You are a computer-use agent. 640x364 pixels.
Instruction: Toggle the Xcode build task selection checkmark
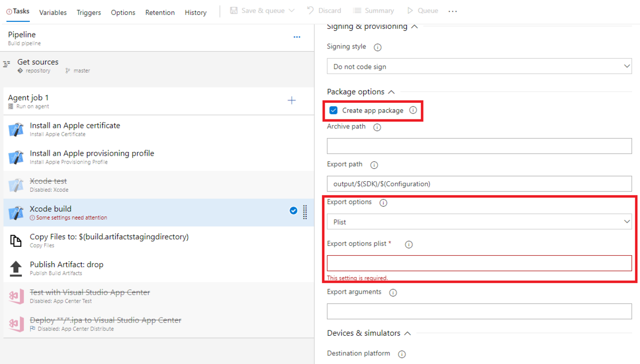coord(293,211)
